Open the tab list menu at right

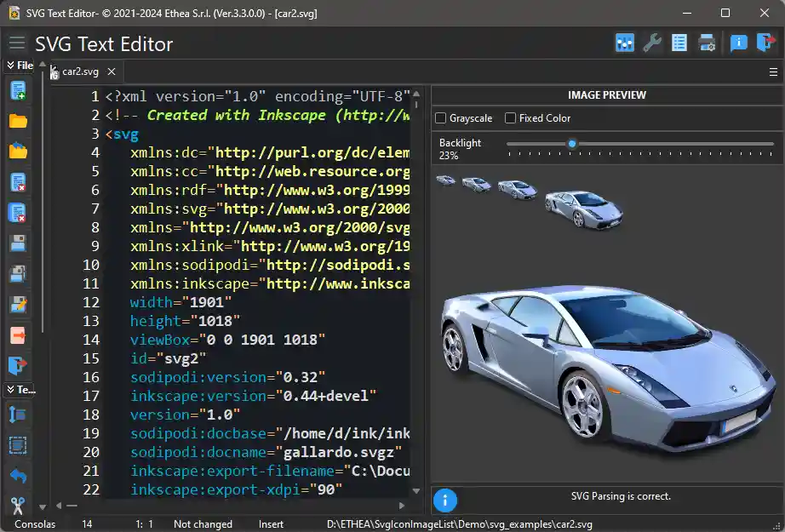coord(773,72)
